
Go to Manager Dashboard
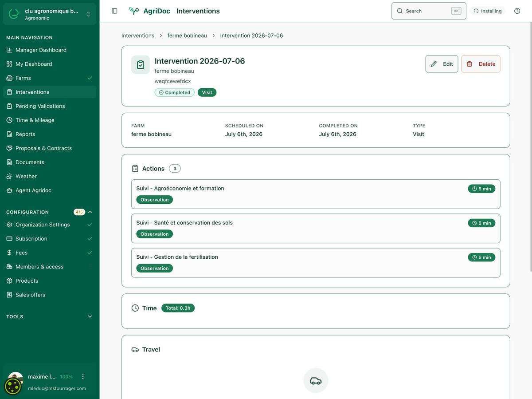coord(50,50)
